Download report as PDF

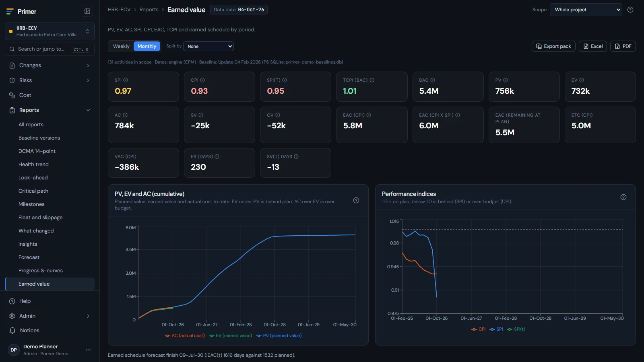tap(623, 46)
